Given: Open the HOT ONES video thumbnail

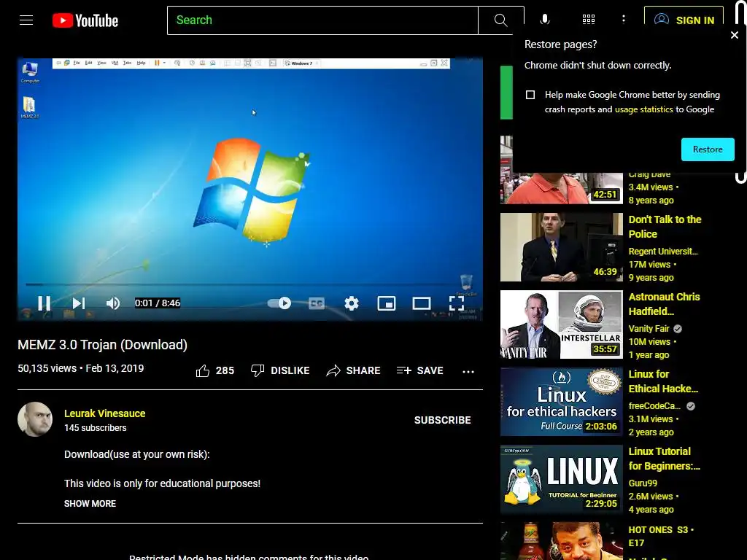Looking at the screenshot, I should 561,541.
